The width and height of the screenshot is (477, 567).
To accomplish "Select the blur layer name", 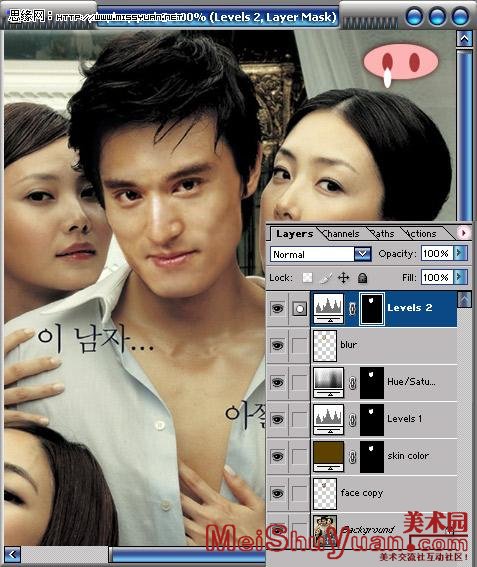I will click(x=349, y=345).
